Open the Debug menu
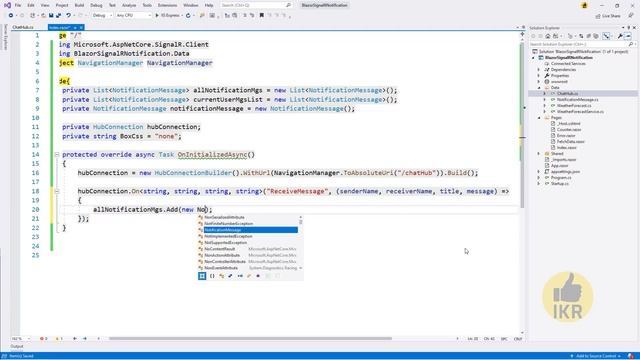This screenshot has height=360, width=640. 96,5
